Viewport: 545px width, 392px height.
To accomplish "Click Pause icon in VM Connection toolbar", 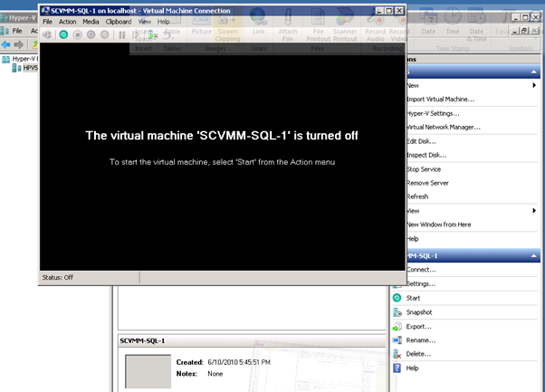I will coord(121,34).
